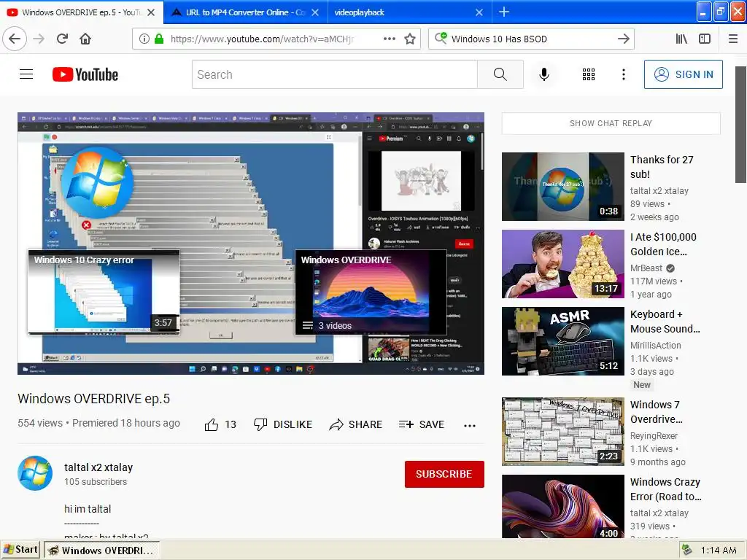Screen dimensions: 747x560
Task: Close the URL to MP4 Converter tab
Action: (x=315, y=12)
